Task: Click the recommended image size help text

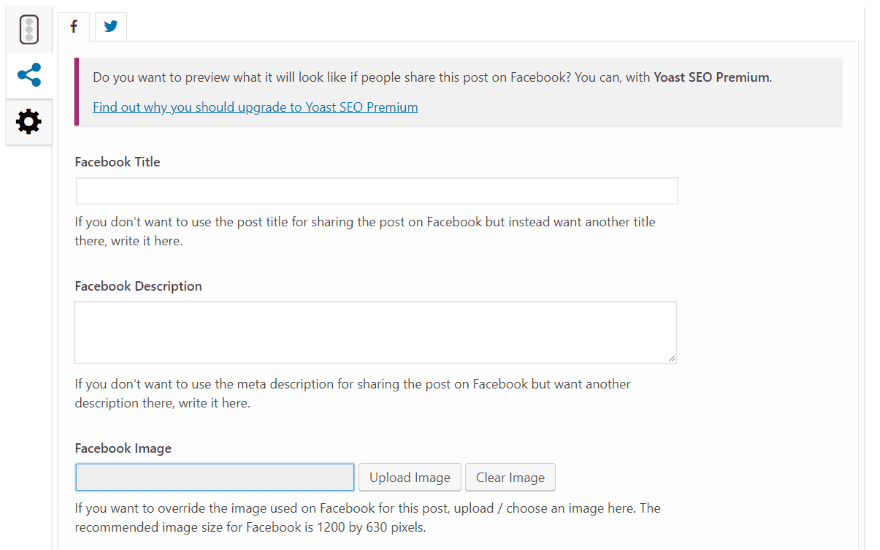Action: 367,517
